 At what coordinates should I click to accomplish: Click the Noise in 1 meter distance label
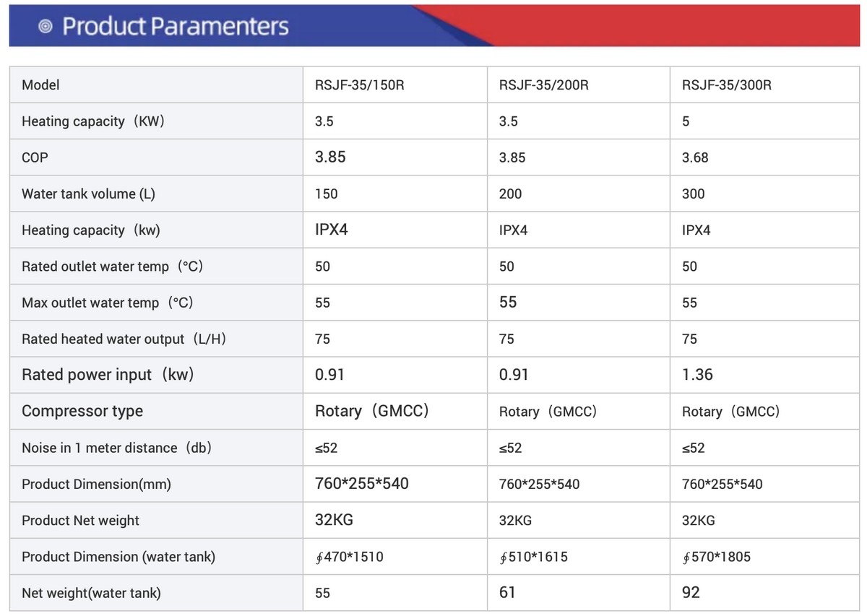pyautogui.click(x=117, y=448)
